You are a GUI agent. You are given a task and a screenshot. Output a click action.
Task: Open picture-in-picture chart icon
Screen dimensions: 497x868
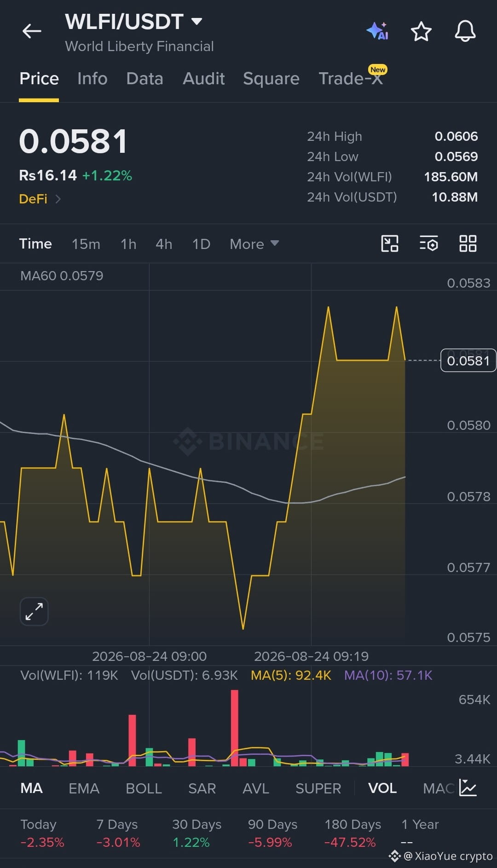click(390, 243)
